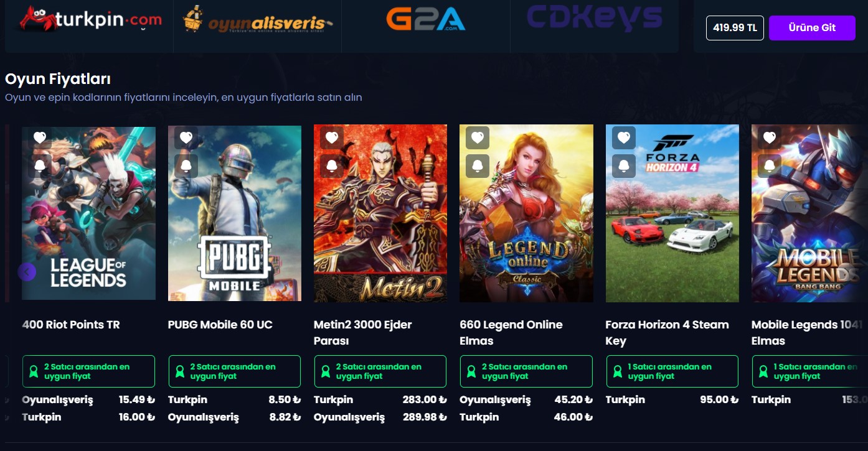868x451 pixels.
Task: Enable price alert bell on PUBG Mobile card
Action: point(186,166)
